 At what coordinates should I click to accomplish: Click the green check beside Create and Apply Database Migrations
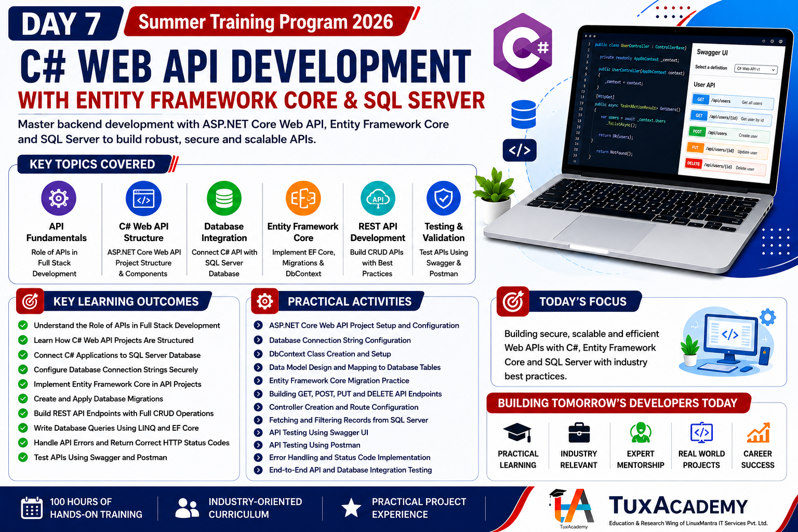pyautogui.click(x=23, y=398)
